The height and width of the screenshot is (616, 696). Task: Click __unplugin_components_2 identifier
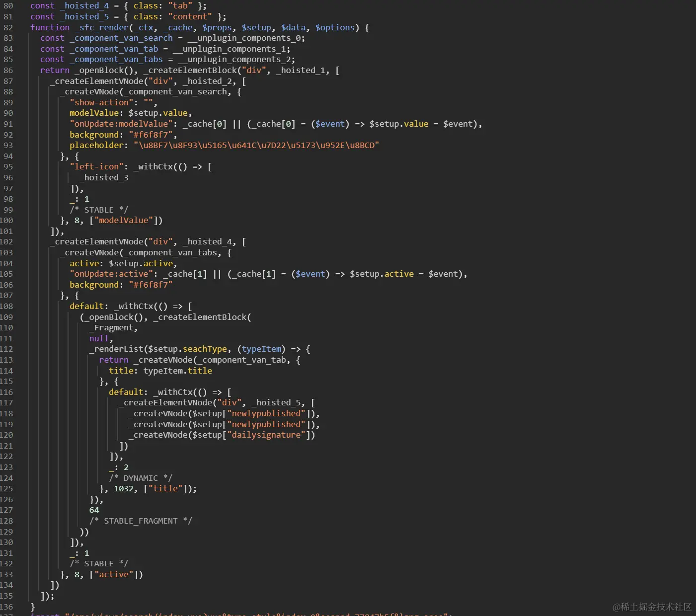pyautogui.click(x=234, y=60)
